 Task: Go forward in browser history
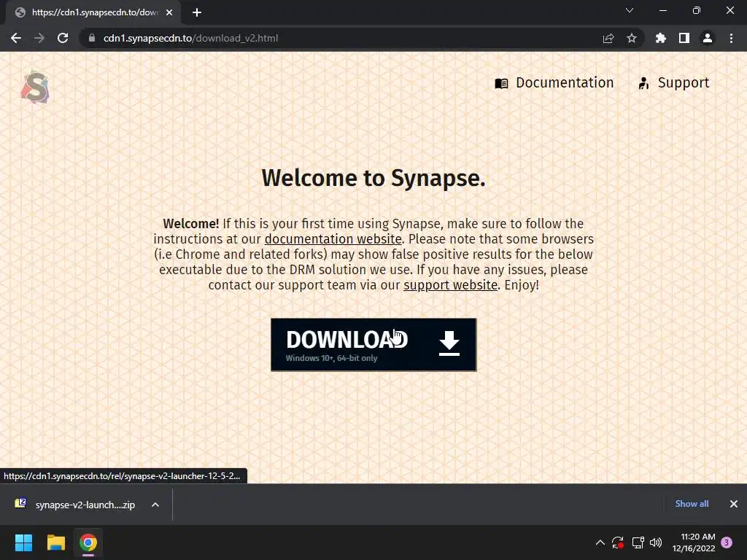(39, 38)
